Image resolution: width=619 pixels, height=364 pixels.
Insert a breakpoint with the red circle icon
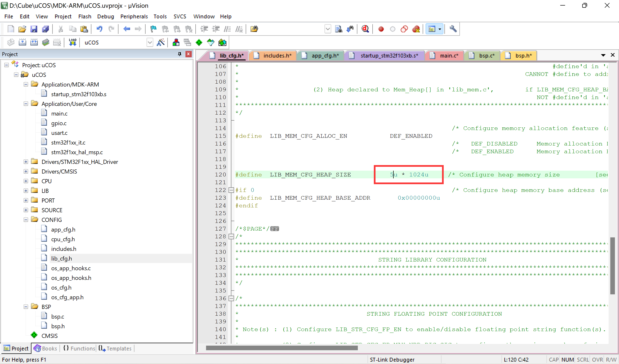point(381,29)
